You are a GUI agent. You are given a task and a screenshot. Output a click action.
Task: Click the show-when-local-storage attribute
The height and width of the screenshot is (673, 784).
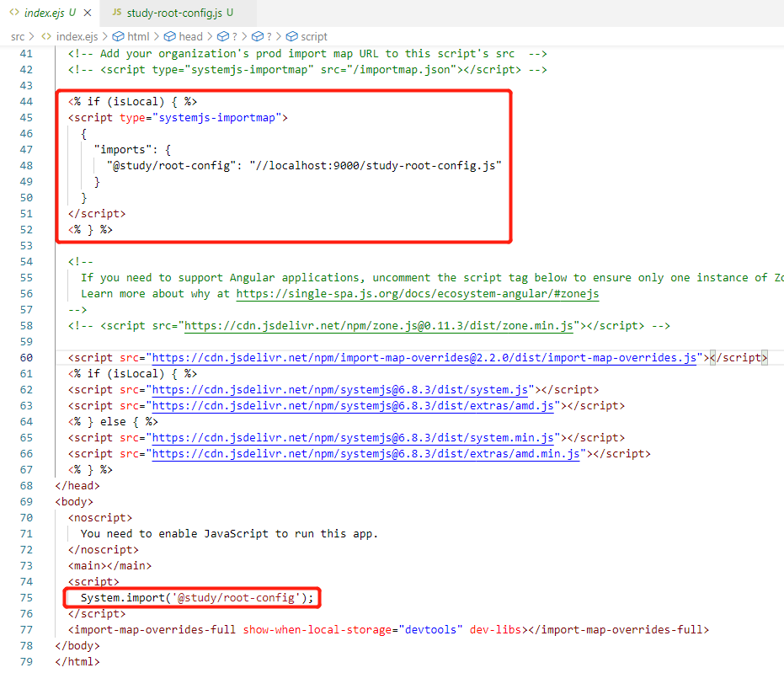(x=317, y=629)
